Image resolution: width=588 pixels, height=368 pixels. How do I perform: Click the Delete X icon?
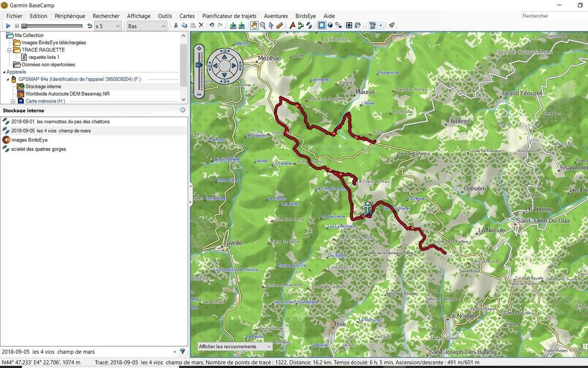[201, 26]
